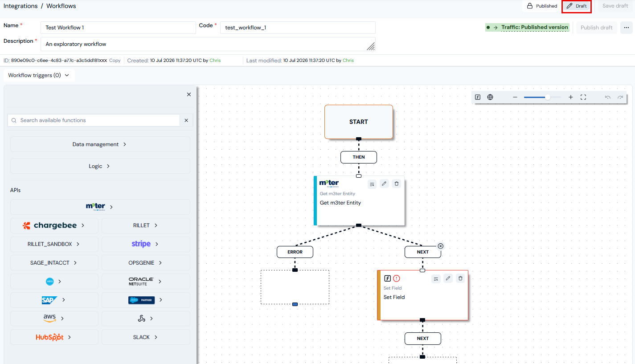Screen dimensions: 635x364
Task: Open the Integrations breadcrumb
Action: pos(20,6)
